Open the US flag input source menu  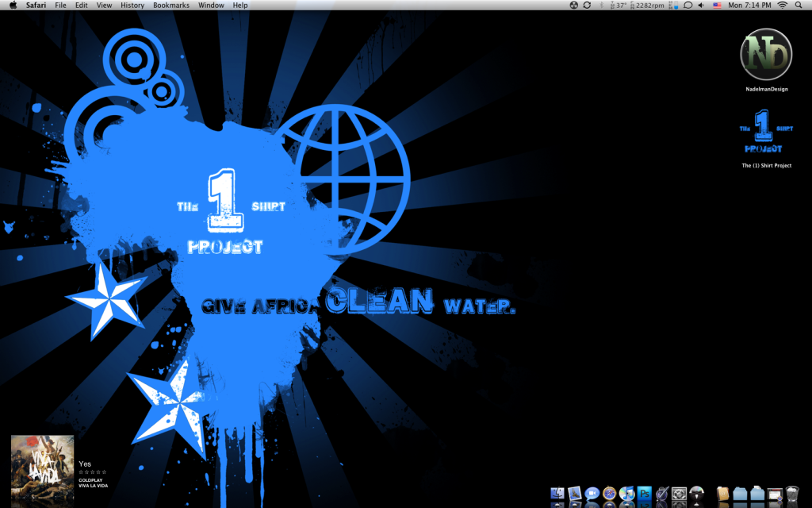coord(717,6)
